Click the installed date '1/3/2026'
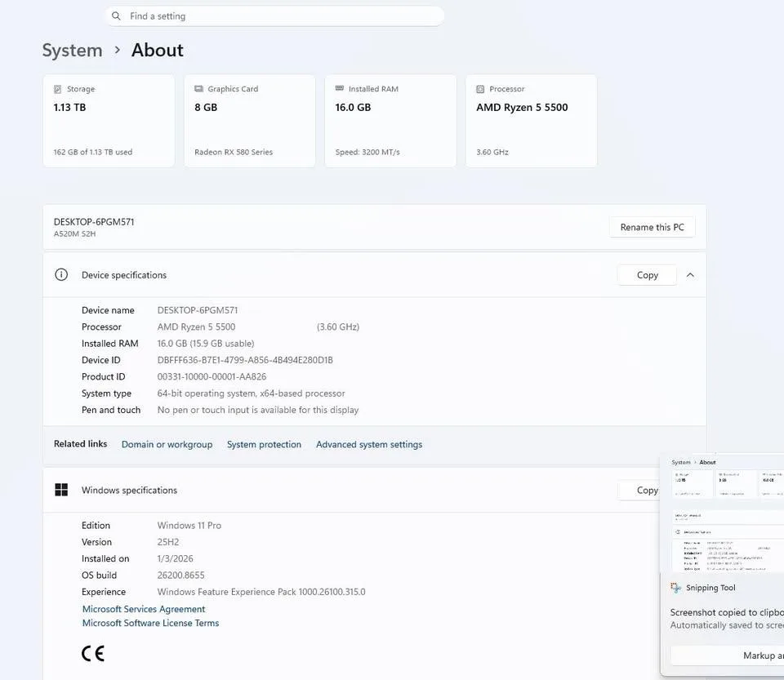 (x=175, y=558)
